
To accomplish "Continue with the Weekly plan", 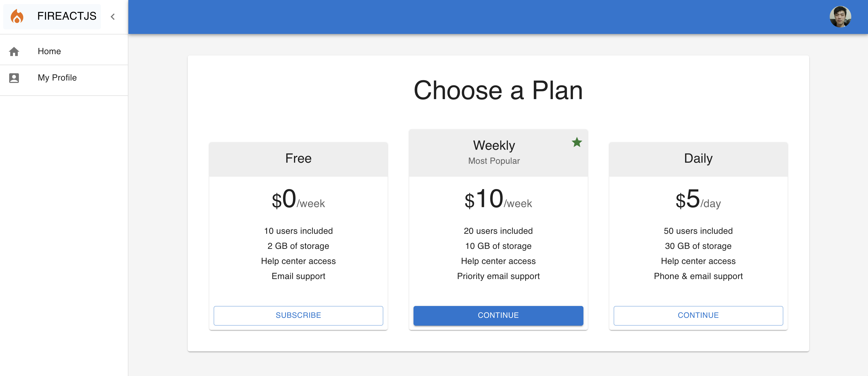I will point(498,315).
